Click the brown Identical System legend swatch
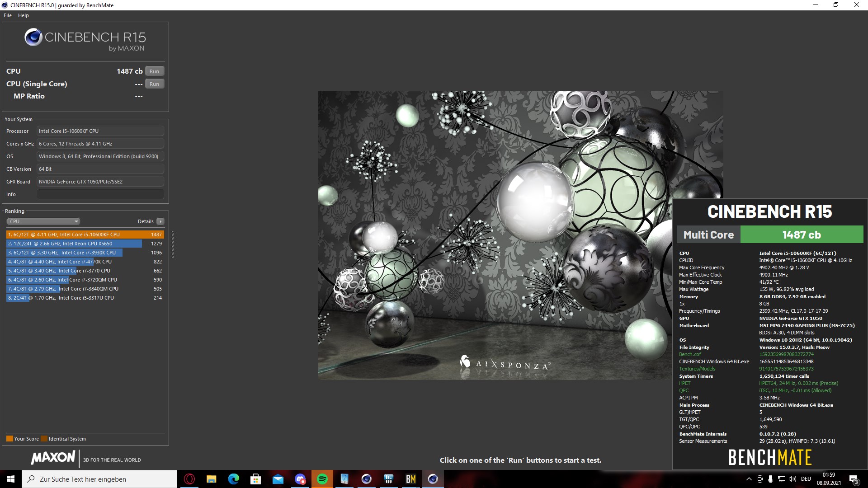This screenshot has height=488, width=868. 44,439
